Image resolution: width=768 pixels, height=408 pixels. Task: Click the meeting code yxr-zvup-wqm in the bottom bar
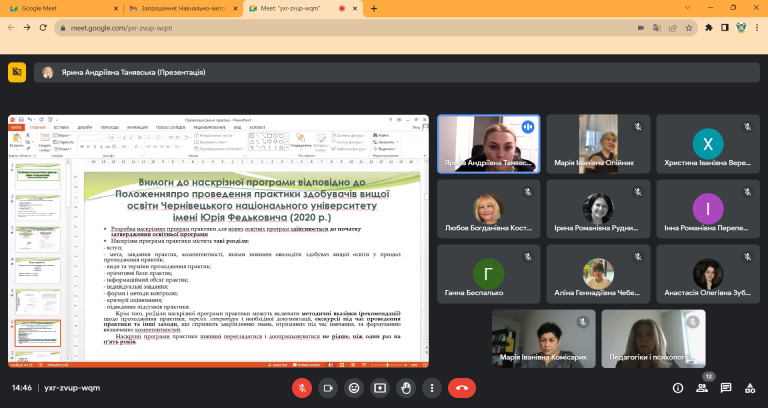72,388
